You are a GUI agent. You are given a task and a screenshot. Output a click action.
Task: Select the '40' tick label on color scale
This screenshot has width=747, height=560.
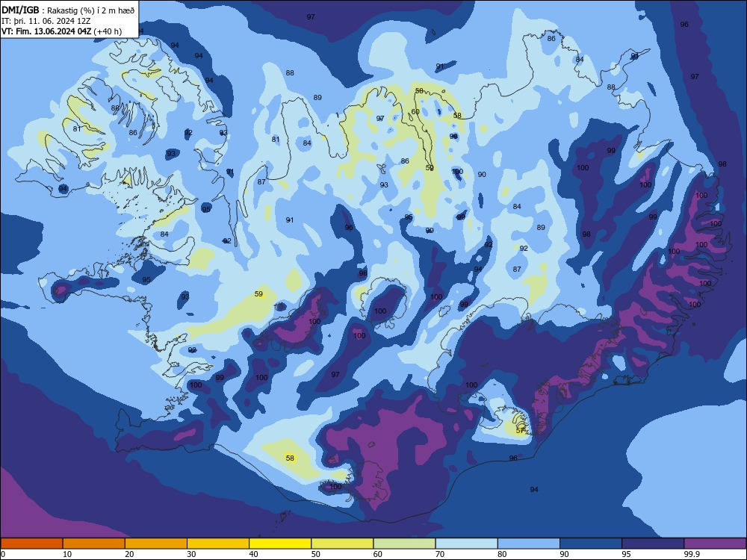pyautogui.click(x=253, y=554)
